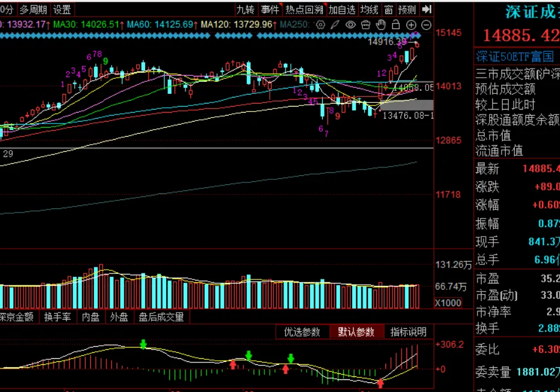The image size is (560, 392).
Task: Switch to the 盘后成交量 tab
Action: click(x=161, y=317)
